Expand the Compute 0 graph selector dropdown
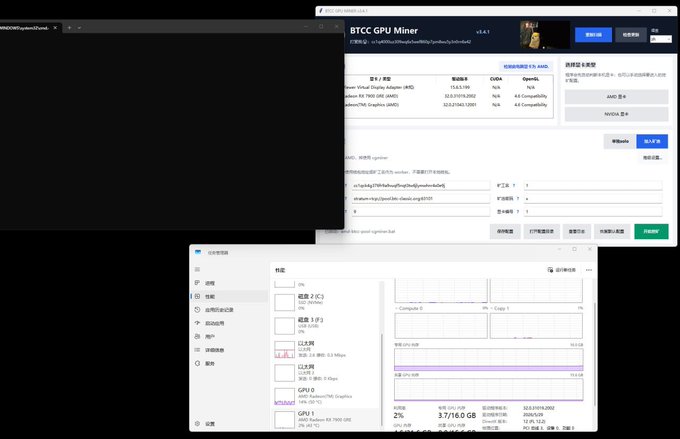680x439 pixels. [396, 308]
